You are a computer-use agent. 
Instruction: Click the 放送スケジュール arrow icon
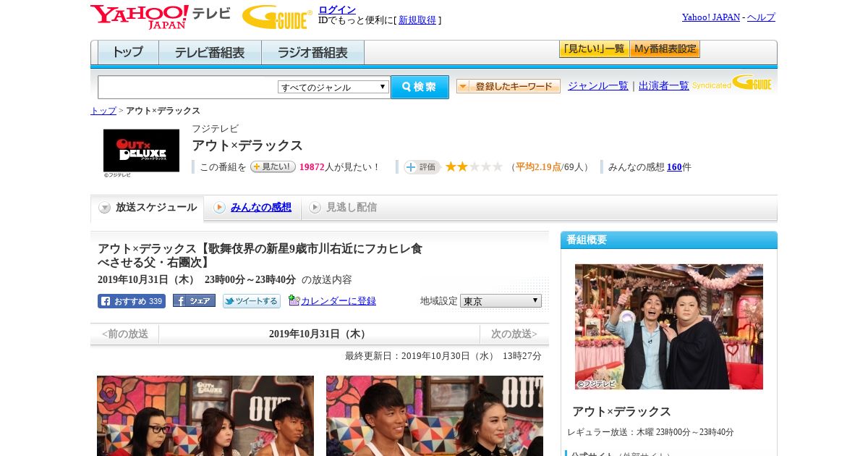point(105,208)
